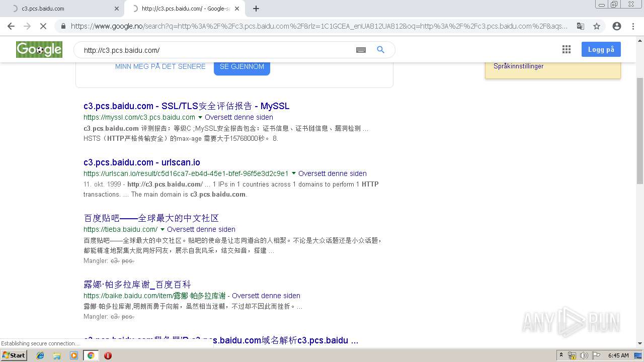Open the Språkinnstillinger link

[518, 66]
